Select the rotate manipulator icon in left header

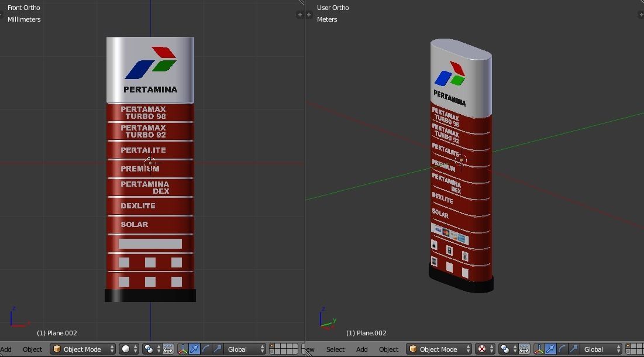point(205,349)
